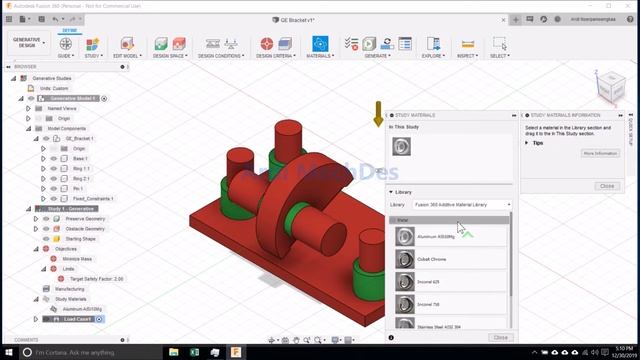
Task: Open the Explore outcomes icon
Action: [433, 44]
